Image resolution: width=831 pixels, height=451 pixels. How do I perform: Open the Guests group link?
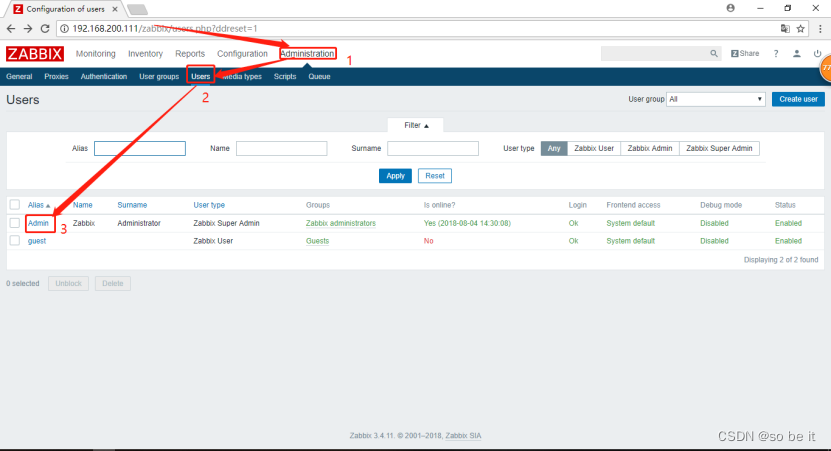coord(317,241)
